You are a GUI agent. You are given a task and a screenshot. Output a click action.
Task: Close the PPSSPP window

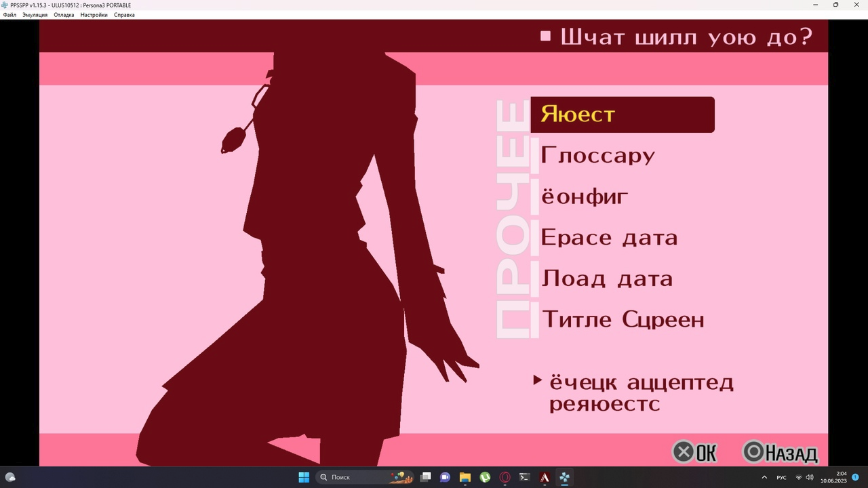[856, 5]
